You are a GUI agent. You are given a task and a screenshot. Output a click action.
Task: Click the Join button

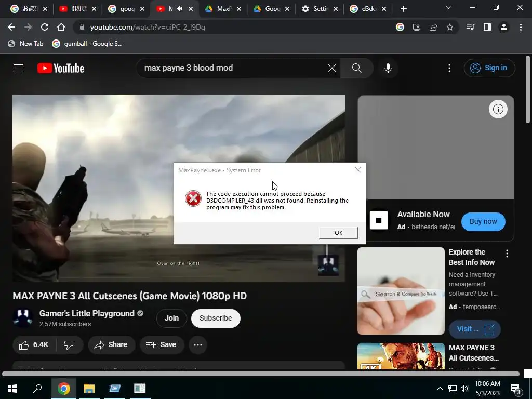(x=171, y=318)
